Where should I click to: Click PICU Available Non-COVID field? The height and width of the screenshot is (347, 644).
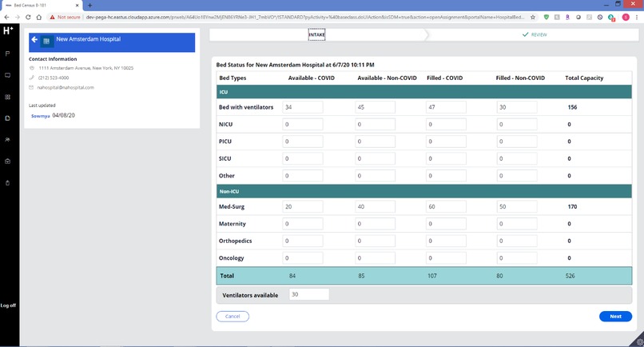[x=375, y=142]
